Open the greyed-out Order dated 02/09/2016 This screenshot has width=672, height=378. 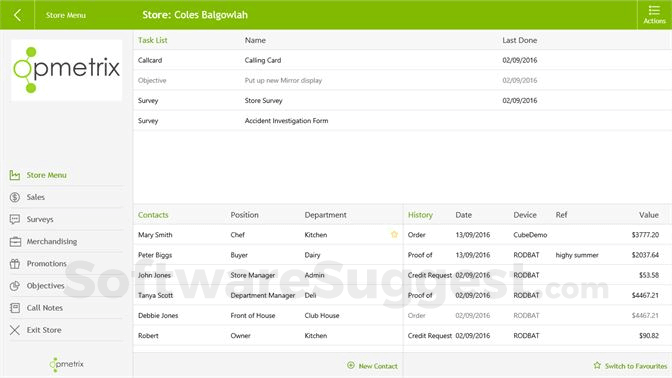pyautogui.click(x=537, y=315)
